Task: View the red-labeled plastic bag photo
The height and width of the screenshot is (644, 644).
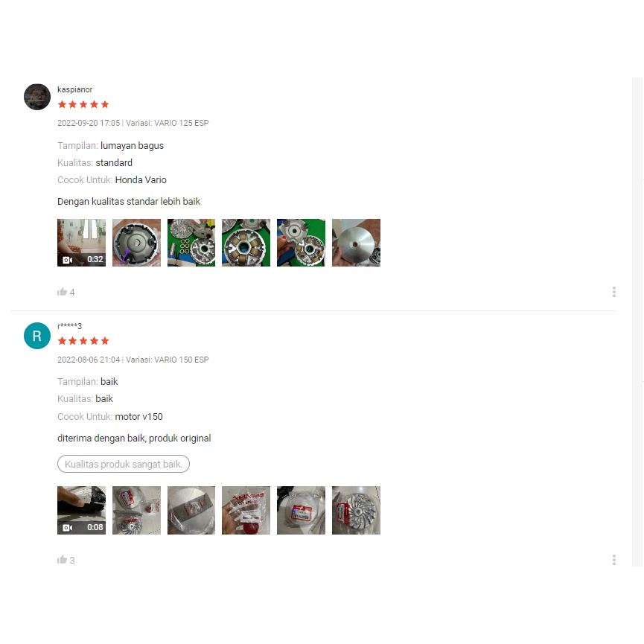Action: click(246, 510)
